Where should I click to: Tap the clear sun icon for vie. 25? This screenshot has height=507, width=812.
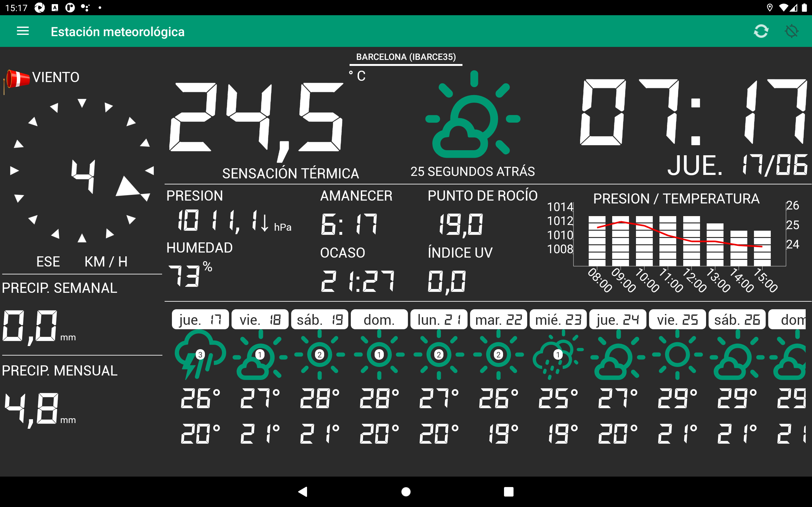click(x=677, y=355)
